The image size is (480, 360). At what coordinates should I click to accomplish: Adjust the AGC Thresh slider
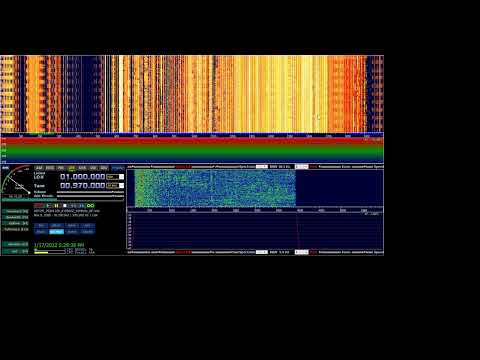pos(90,196)
